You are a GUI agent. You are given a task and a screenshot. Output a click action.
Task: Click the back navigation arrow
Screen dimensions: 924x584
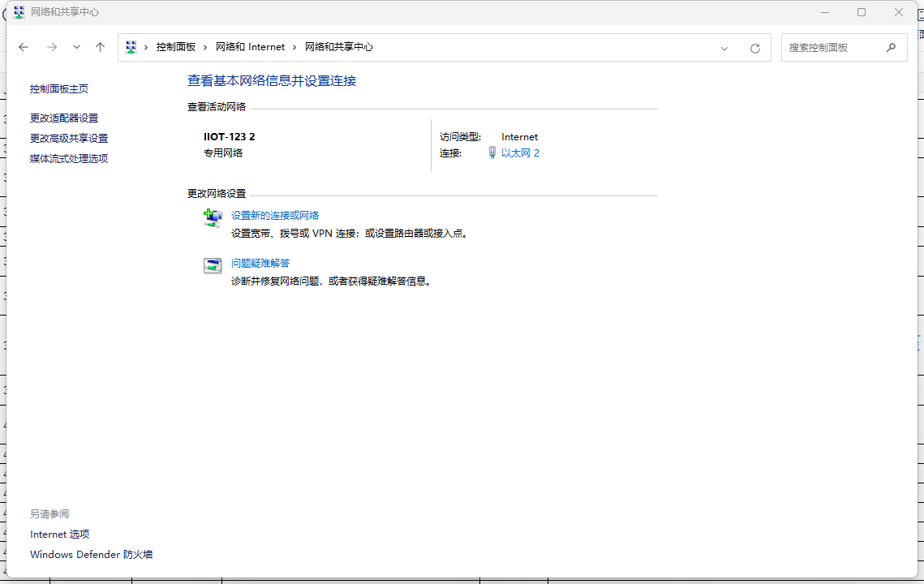tap(24, 47)
